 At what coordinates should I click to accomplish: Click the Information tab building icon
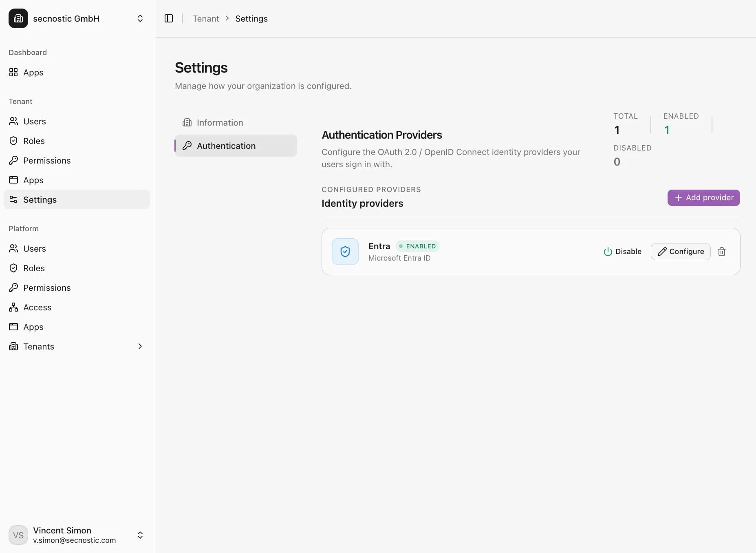[x=187, y=122]
